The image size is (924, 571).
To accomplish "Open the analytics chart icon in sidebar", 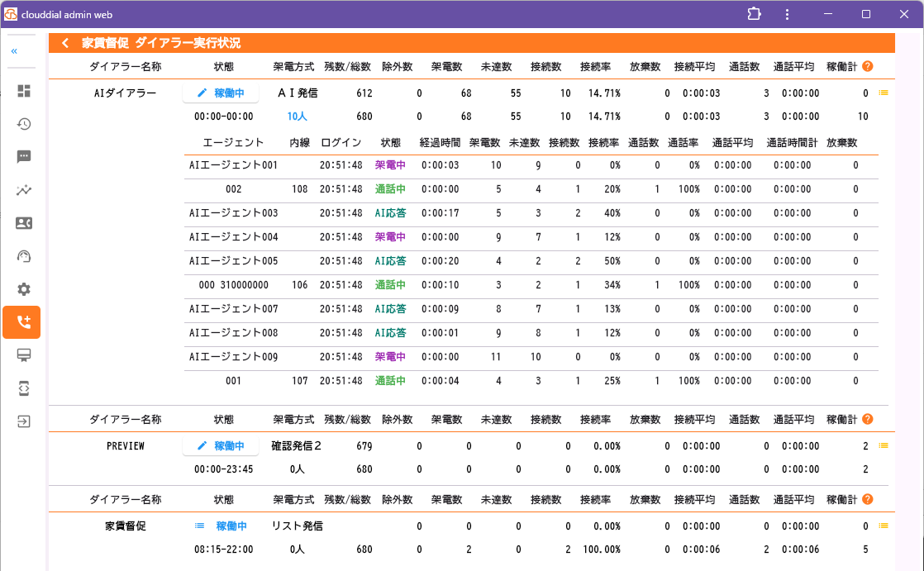I will click(24, 190).
